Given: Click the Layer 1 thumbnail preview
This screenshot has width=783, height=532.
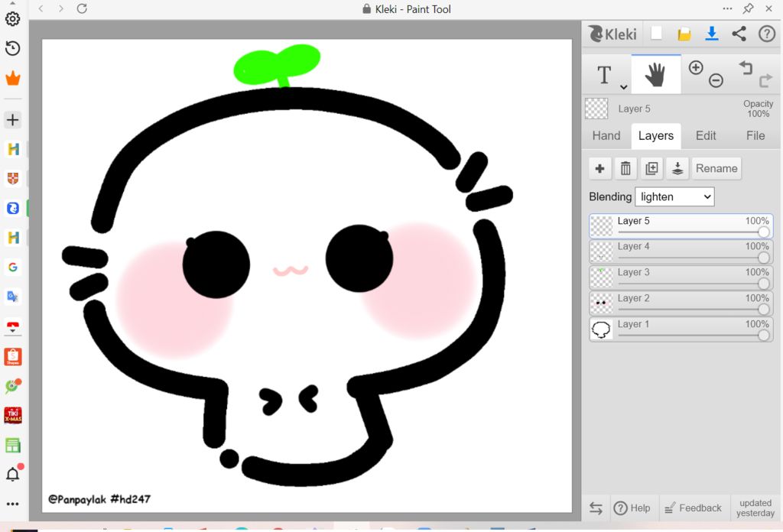Looking at the screenshot, I should [x=601, y=329].
